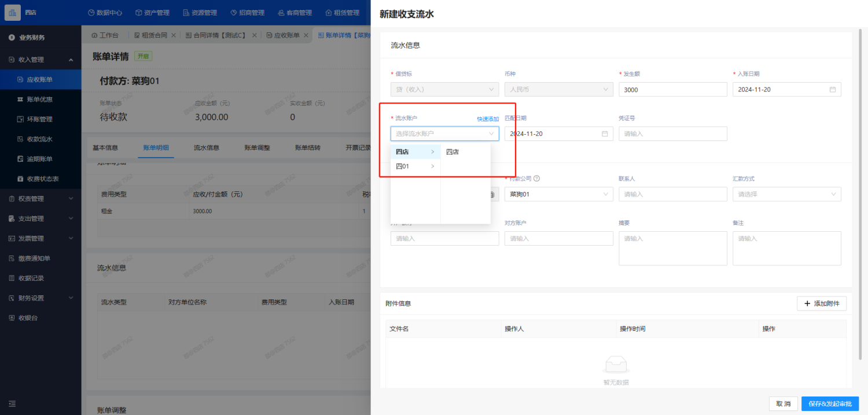Open the 基本信息 bill tab

point(105,147)
